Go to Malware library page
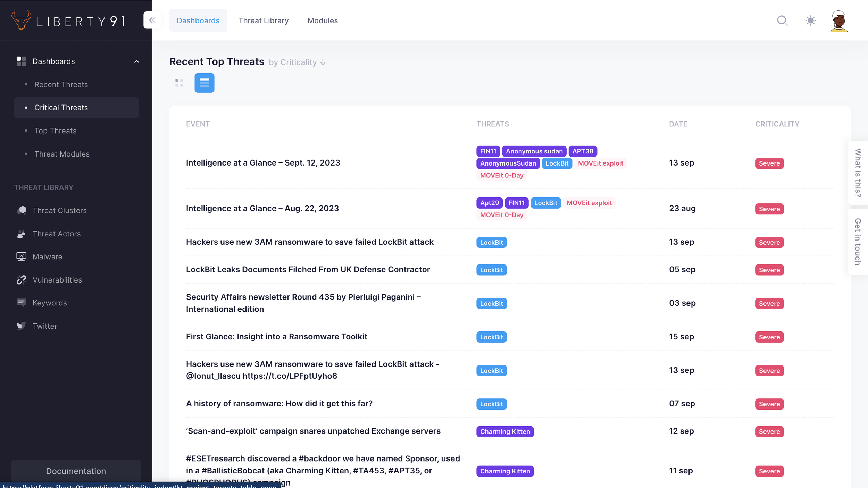 click(47, 257)
